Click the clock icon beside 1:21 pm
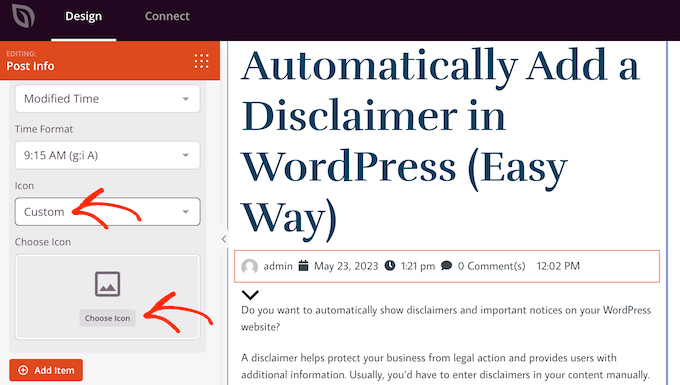 tap(390, 265)
